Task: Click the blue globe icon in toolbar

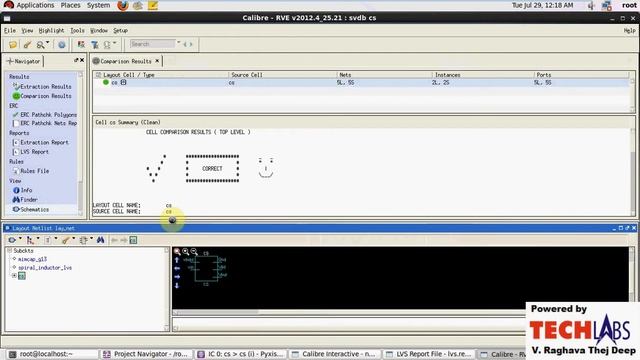Action: click(61, 44)
